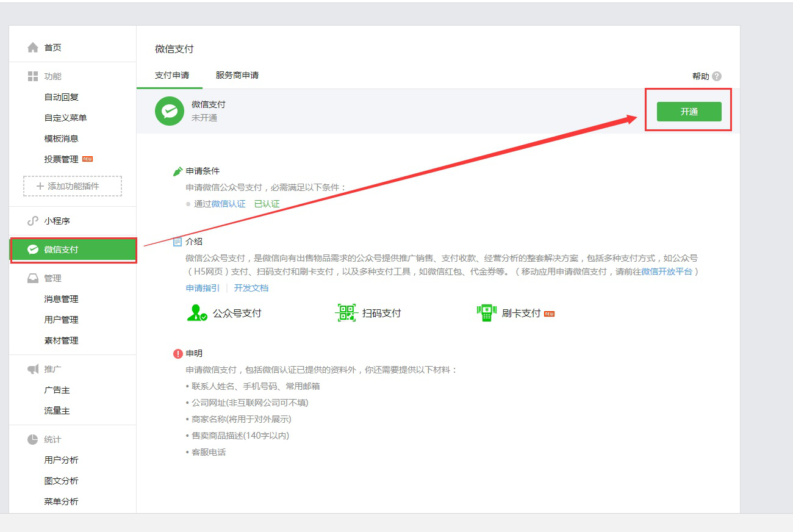
Task: Open the 微信认证 link
Action: click(229, 204)
